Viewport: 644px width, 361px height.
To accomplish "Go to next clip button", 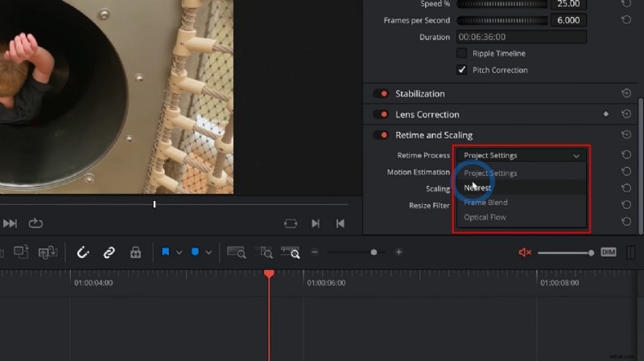I will (316, 224).
